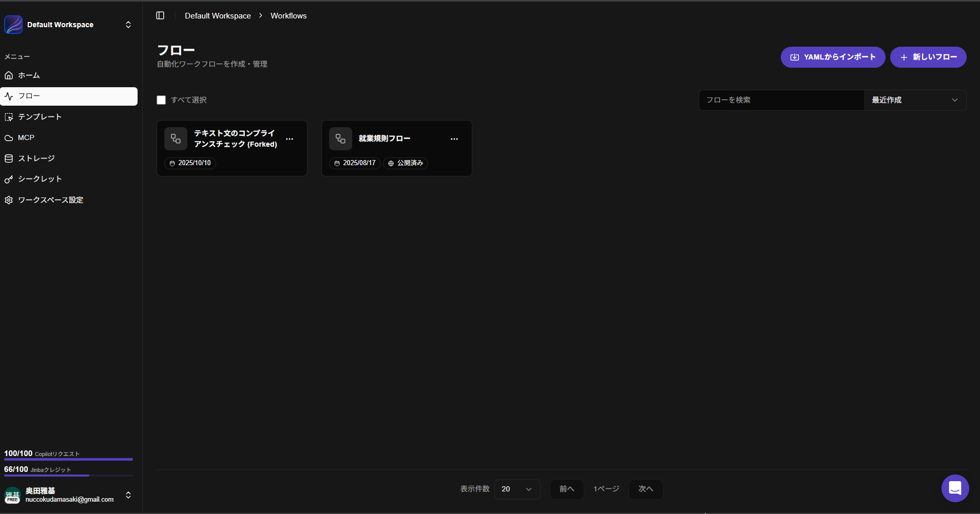Click Default Workspace breadcrumb link
980x514 pixels.
pos(218,16)
